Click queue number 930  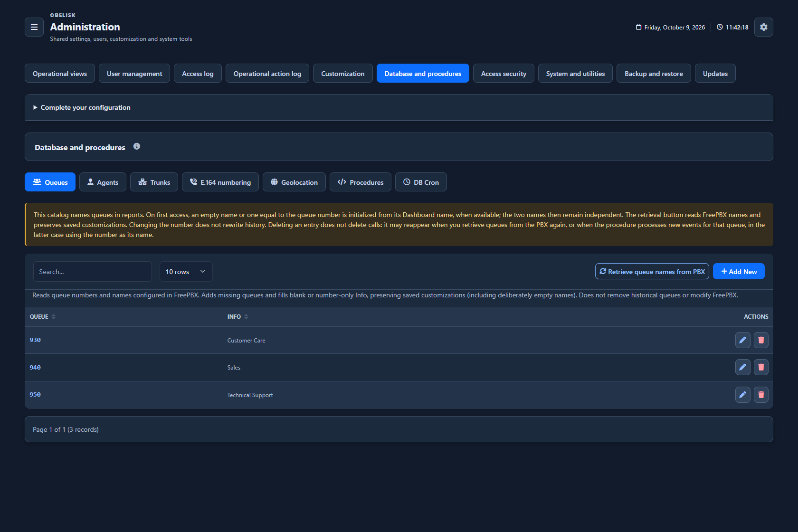(35, 340)
